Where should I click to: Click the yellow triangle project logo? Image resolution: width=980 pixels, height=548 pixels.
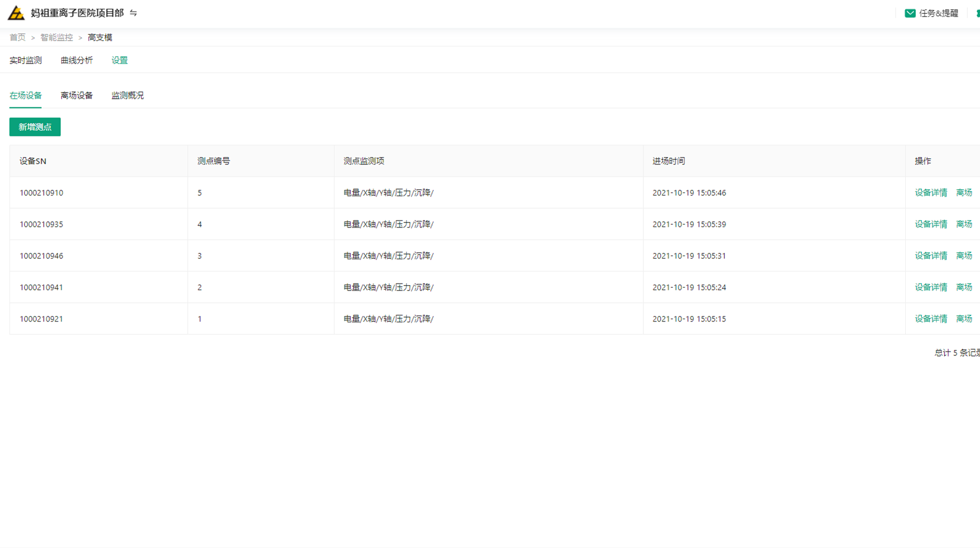[16, 13]
